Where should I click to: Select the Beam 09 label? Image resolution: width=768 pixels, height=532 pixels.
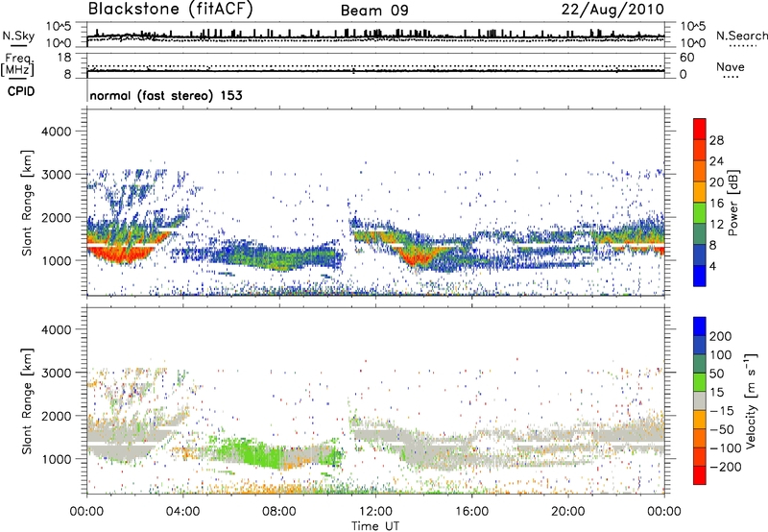point(374,11)
